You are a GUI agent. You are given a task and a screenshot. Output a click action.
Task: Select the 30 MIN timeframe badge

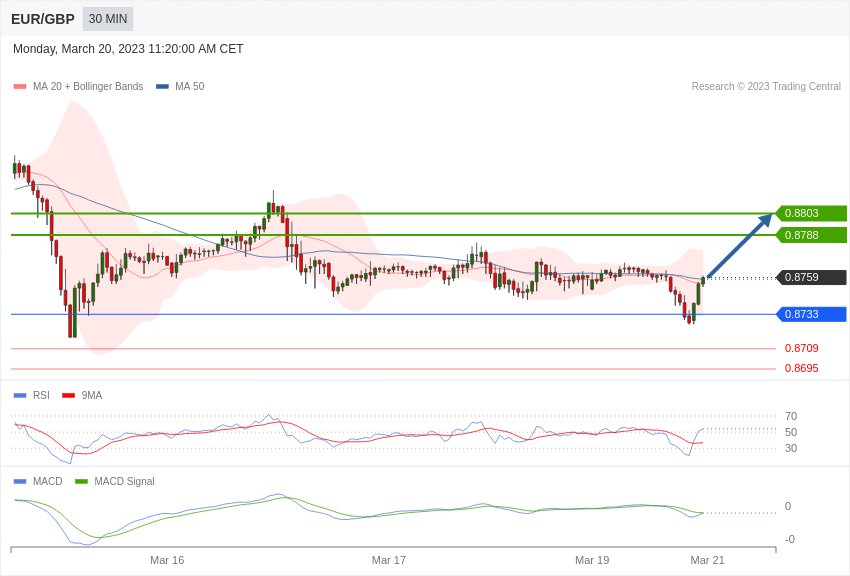pyautogui.click(x=108, y=19)
